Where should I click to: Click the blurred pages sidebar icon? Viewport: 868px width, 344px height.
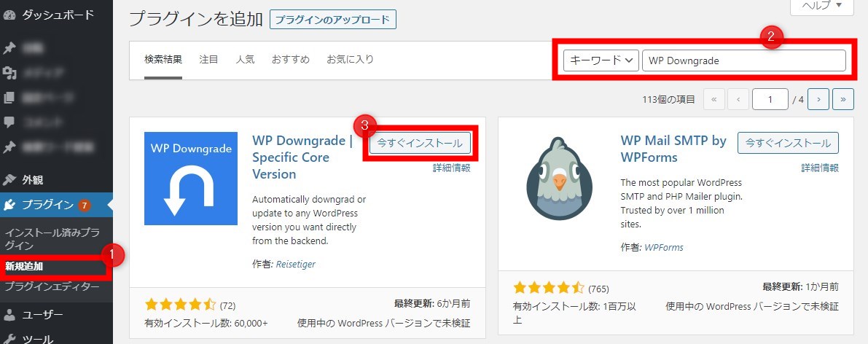click(x=9, y=98)
